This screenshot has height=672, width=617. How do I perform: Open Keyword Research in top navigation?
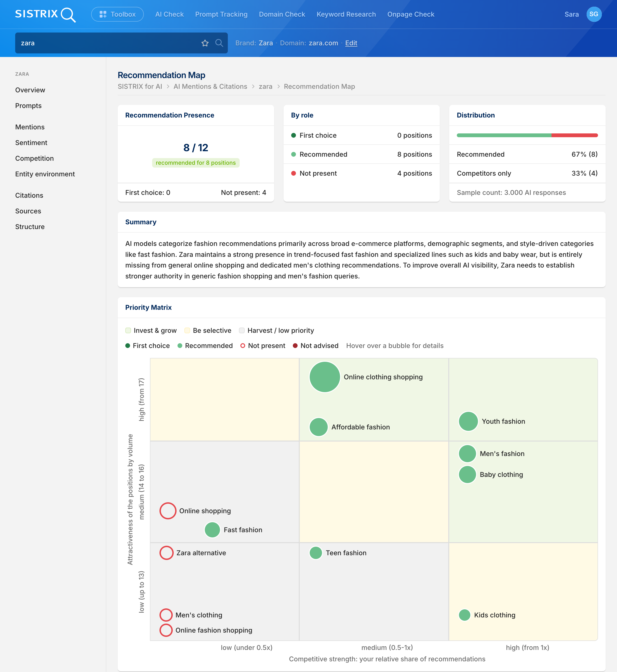click(x=346, y=14)
